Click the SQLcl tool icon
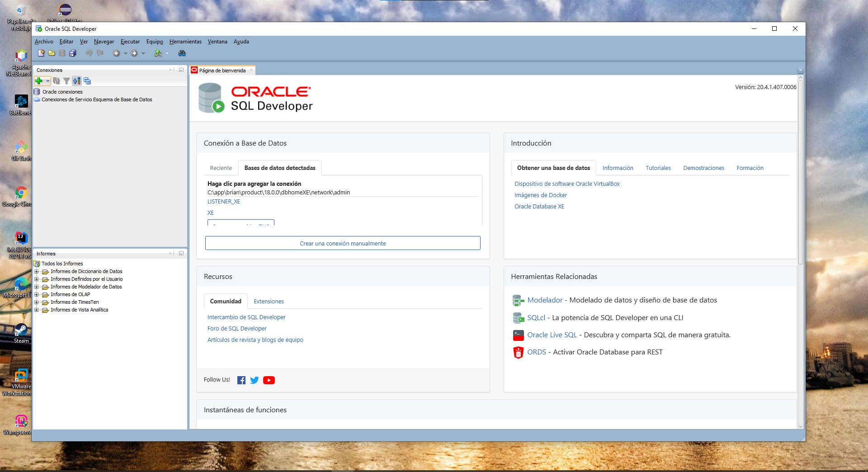The image size is (868, 472). [518, 318]
